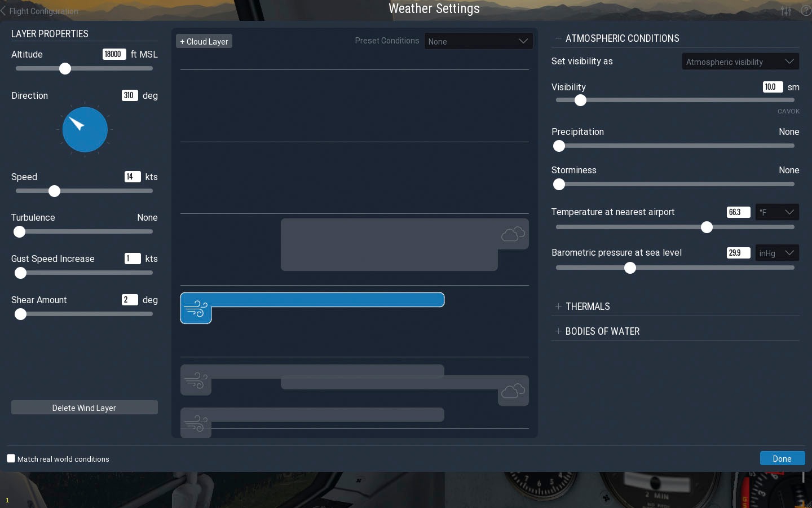Image resolution: width=812 pixels, height=508 pixels.
Task: Click the Altitude value input field
Action: pos(113,54)
